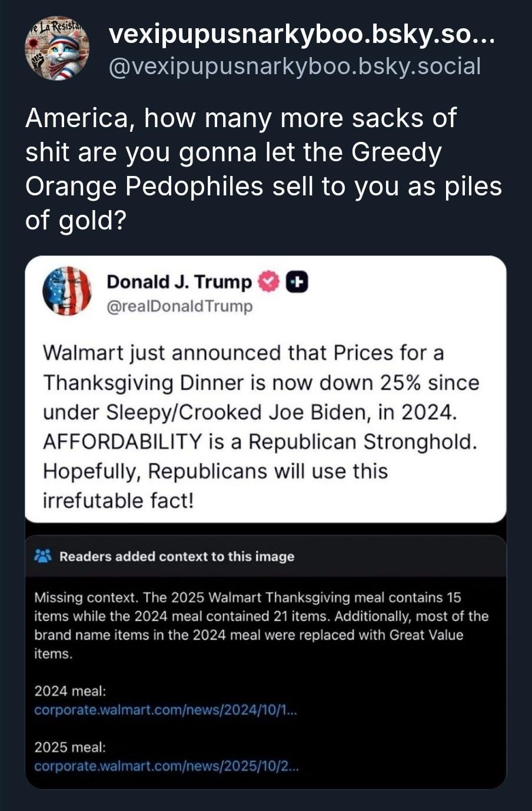Click the post text starting 'America, how many'
This screenshot has width=532, height=811.
[x=263, y=169]
